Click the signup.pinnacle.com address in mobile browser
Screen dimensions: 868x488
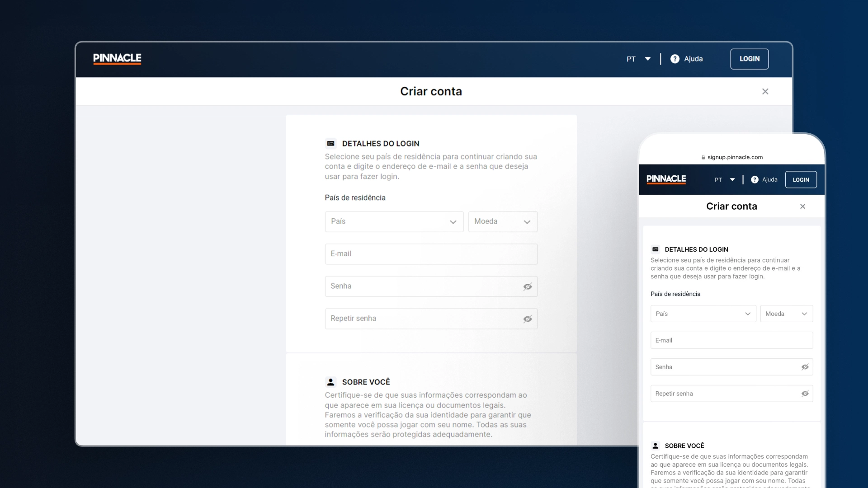[x=735, y=157]
